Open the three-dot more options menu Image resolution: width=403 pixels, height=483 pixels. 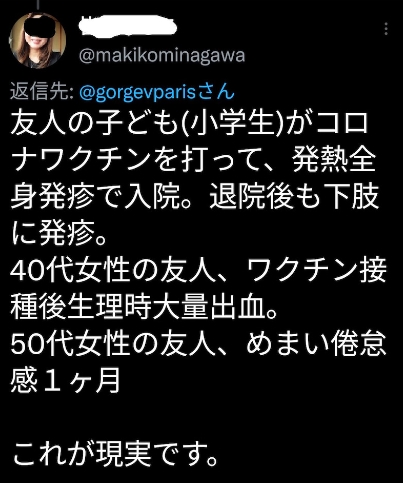pyautogui.click(x=386, y=29)
